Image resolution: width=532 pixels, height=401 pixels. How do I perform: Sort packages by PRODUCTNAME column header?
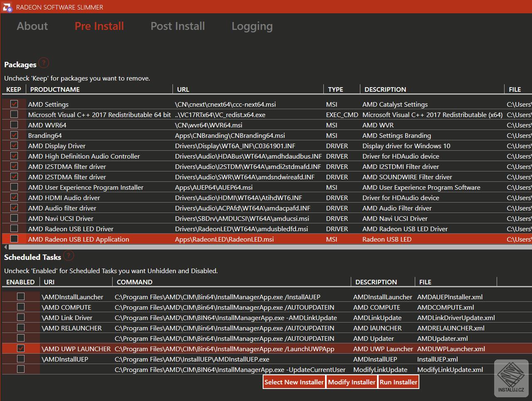(x=55, y=89)
